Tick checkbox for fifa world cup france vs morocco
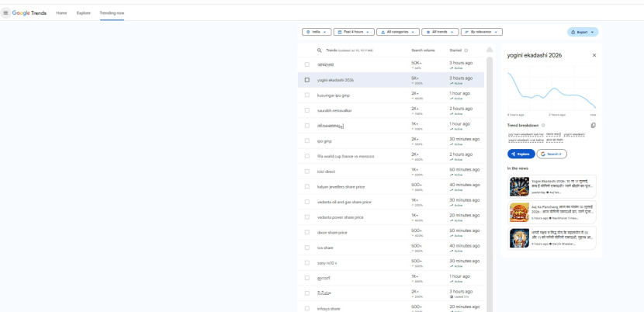 click(x=306, y=156)
